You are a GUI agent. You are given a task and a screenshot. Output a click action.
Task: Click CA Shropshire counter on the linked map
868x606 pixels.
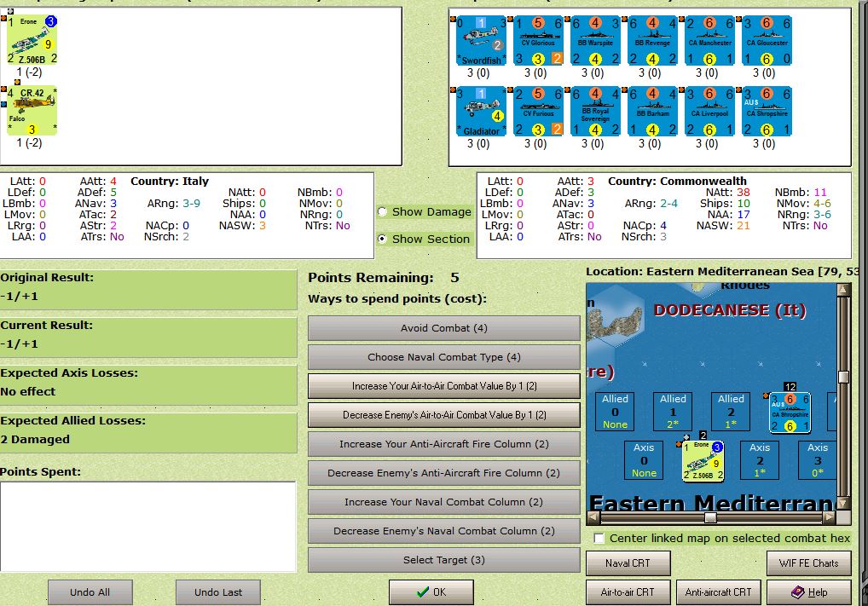coord(790,413)
